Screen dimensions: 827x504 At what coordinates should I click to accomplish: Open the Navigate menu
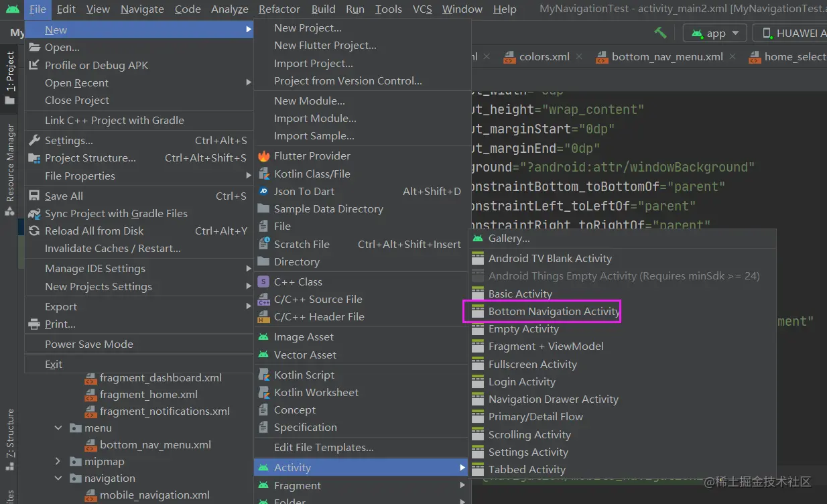click(x=142, y=9)
